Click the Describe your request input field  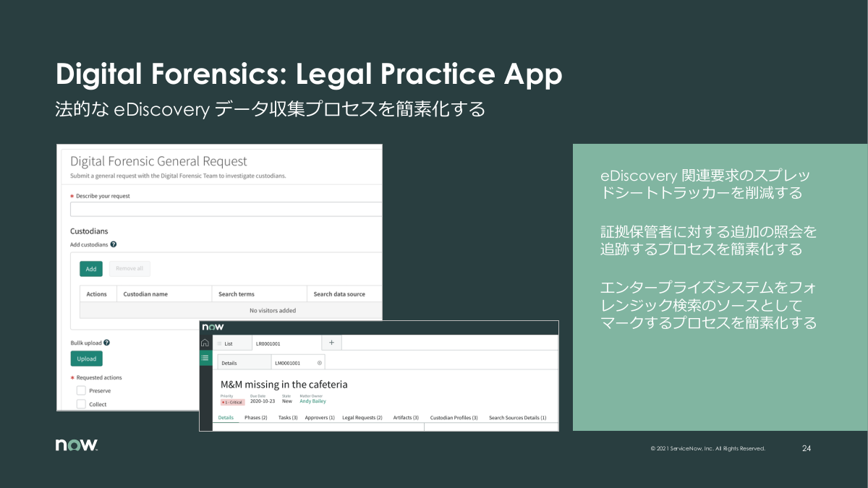tap(226, 210)
